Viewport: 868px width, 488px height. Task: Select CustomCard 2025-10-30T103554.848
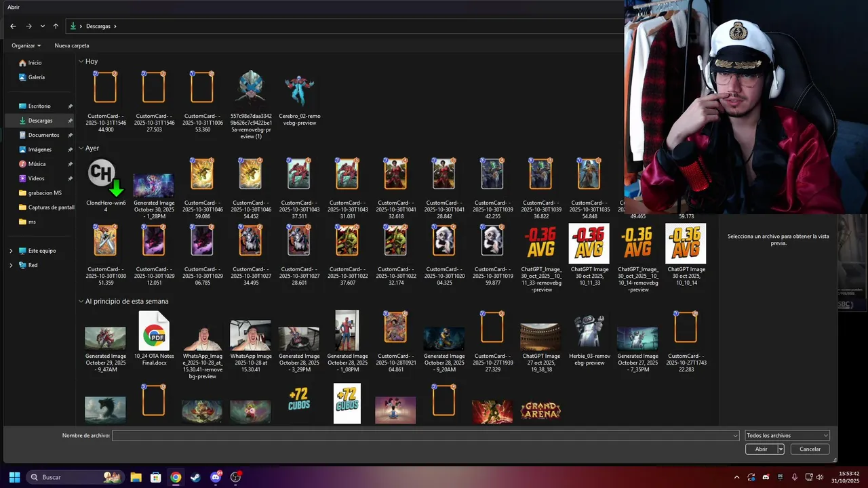click(x=589, y=188)
